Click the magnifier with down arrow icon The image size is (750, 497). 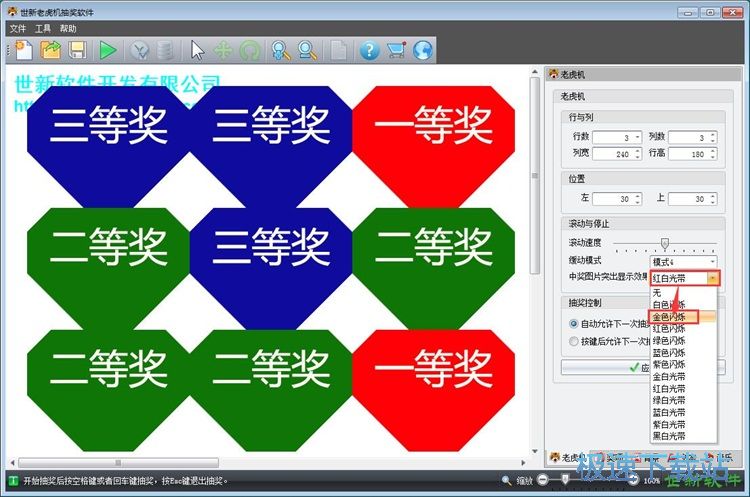(280, 50)
